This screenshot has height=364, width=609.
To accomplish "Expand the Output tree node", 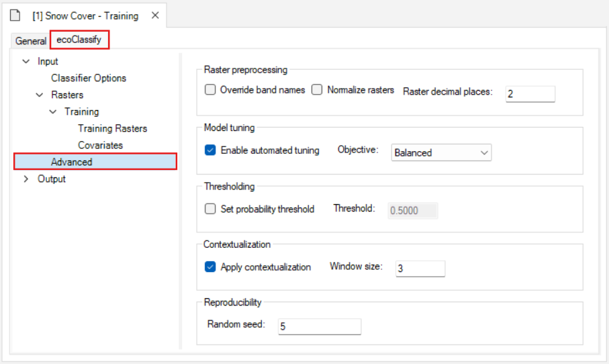I will [26, 179].
